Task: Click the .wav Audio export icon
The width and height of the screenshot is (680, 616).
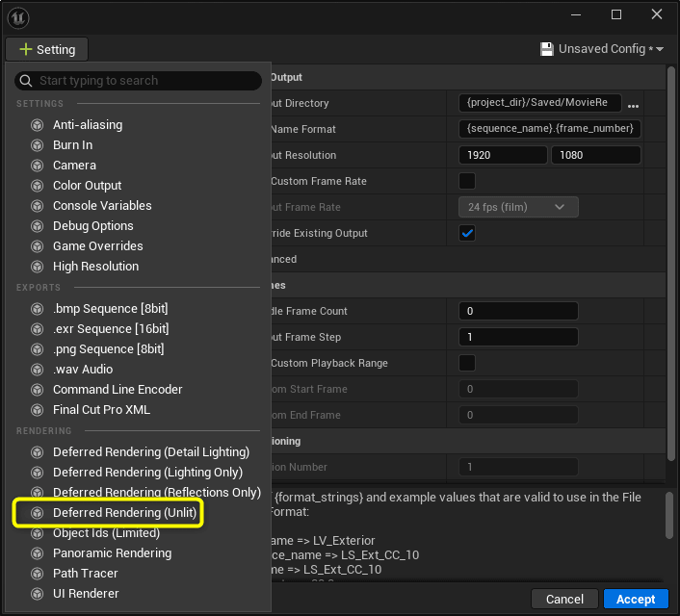Action: coord(38,370)
